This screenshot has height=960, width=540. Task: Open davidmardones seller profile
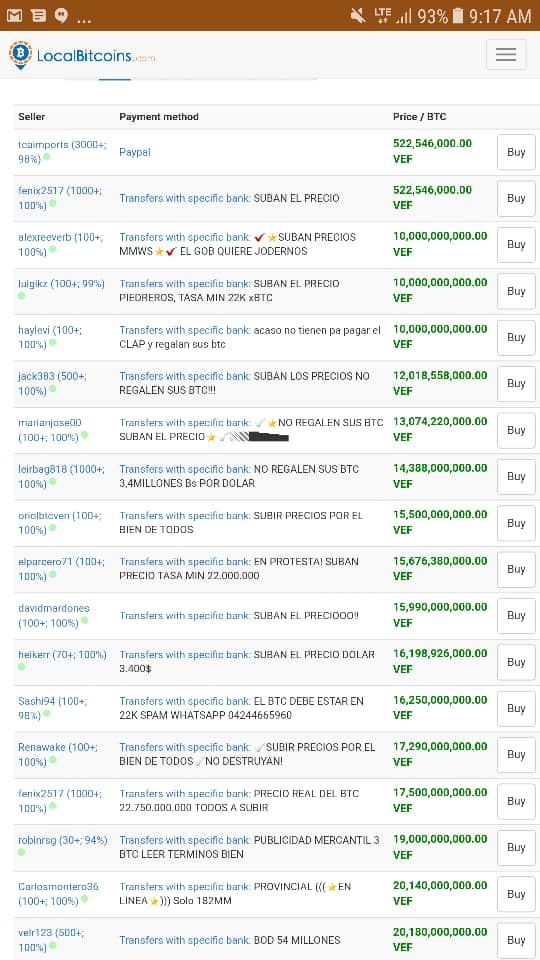click(x=54, y=608)
